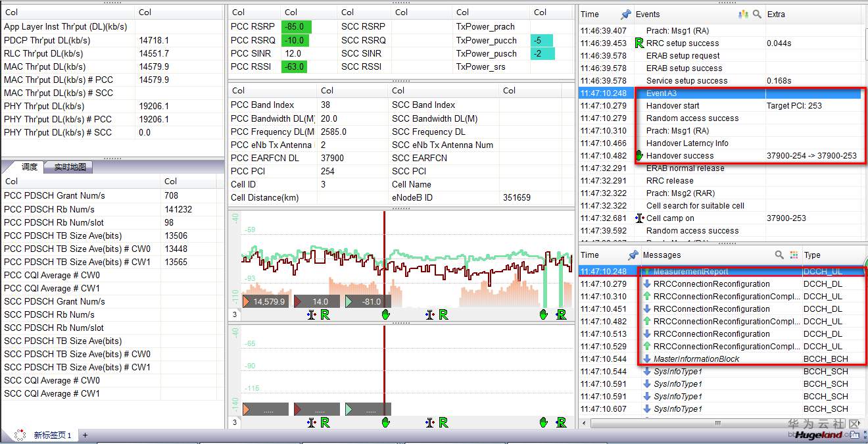Select the Event A3 row
This screenshot has width=868, height=444.
click(719, 93)
